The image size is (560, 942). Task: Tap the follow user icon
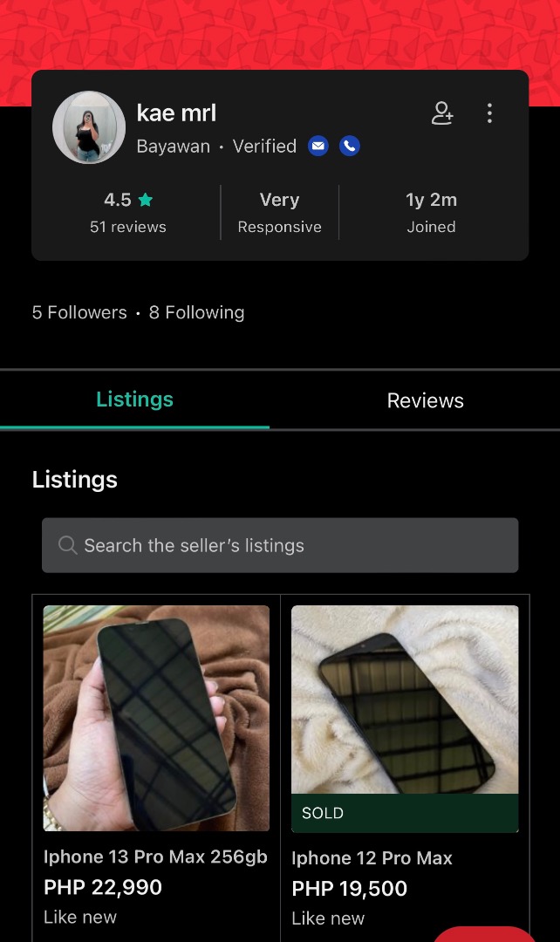442,113
